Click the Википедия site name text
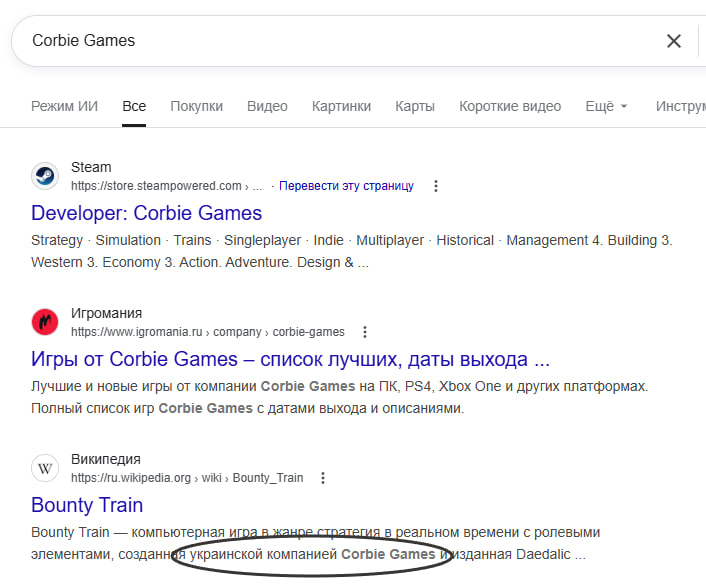 (106, 459)
